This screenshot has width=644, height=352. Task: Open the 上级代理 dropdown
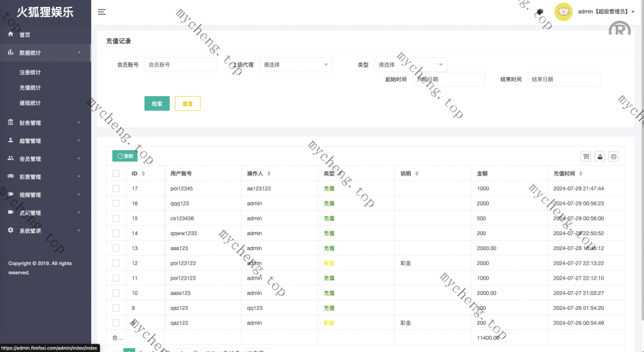[295, 64]
